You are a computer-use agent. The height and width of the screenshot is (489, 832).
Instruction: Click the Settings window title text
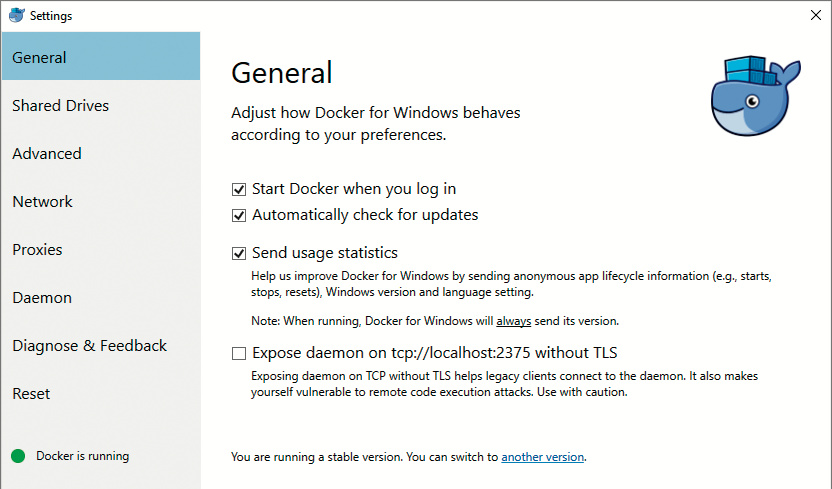click(x=51, y=16)
